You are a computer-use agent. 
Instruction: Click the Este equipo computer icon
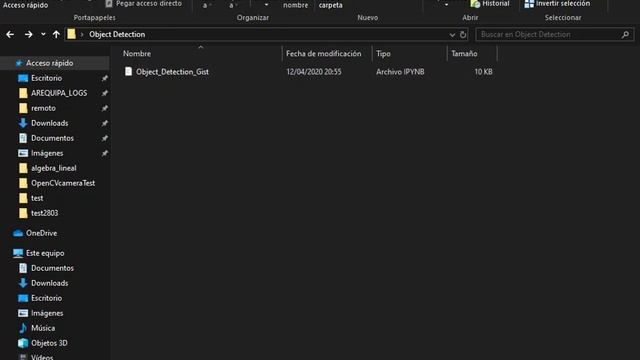pyautogui.click(x=18, y=253)
